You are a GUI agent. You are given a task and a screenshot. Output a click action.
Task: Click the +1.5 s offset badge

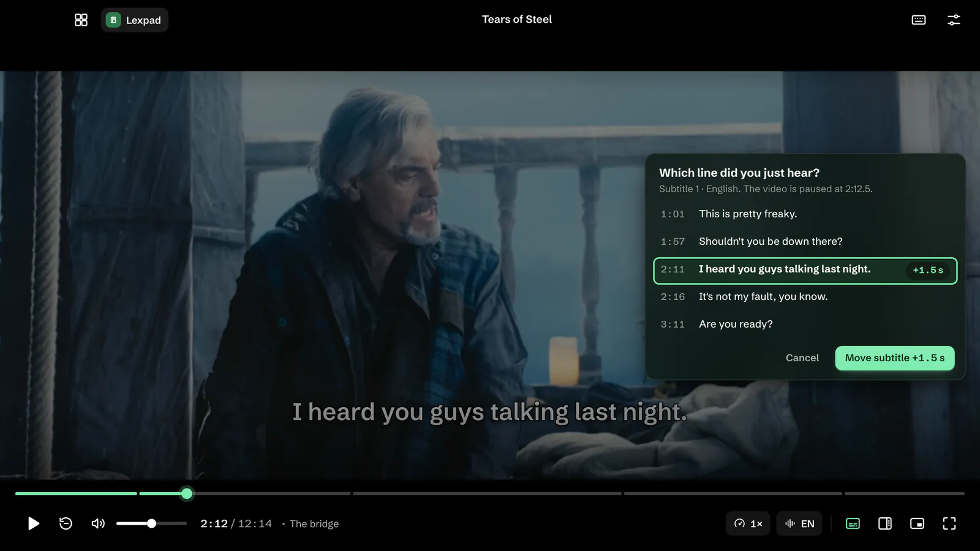[x=927, y=270]
